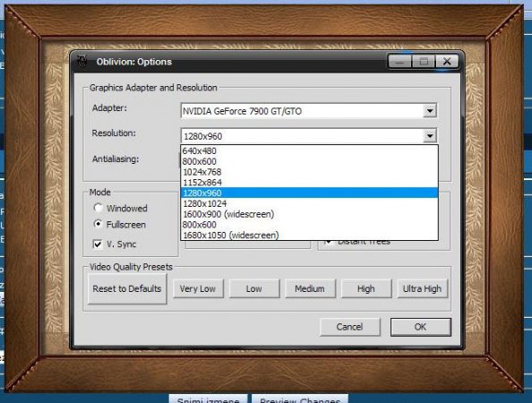The image size is (532, 403).
Task: Select the 800x600 entry below 640x480
Action: point(309,161)
